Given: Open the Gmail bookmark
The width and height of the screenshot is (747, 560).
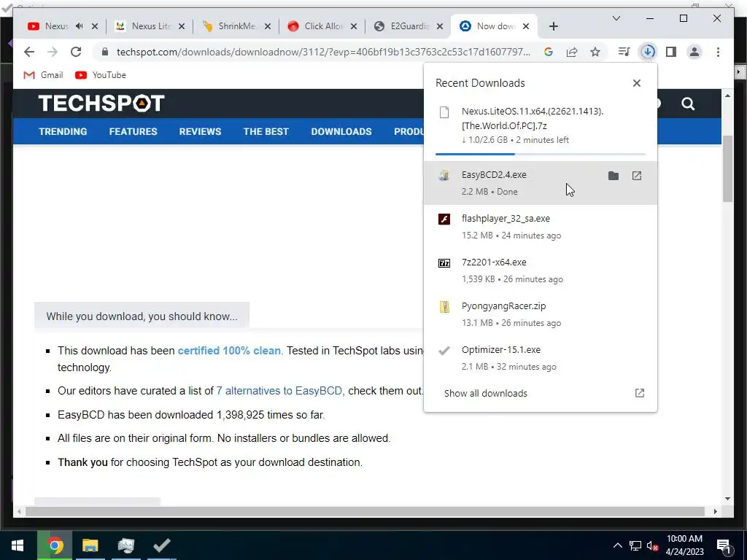Looking at the screenshot, I should 43,75.
